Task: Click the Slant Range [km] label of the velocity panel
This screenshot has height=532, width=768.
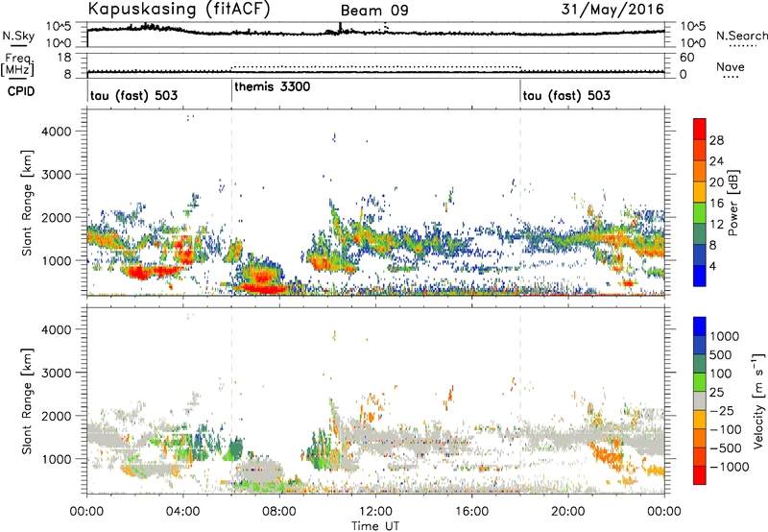Action: 28,401
